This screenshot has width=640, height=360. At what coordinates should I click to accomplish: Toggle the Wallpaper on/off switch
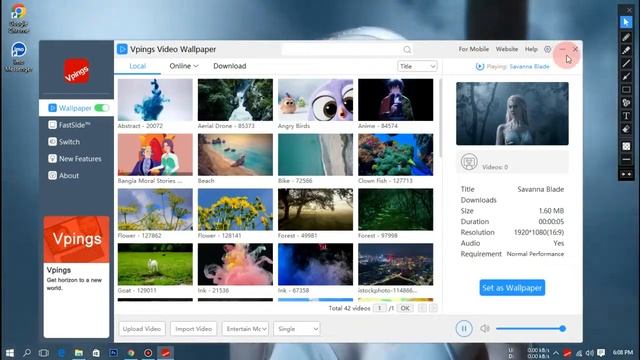click(102, 108)
